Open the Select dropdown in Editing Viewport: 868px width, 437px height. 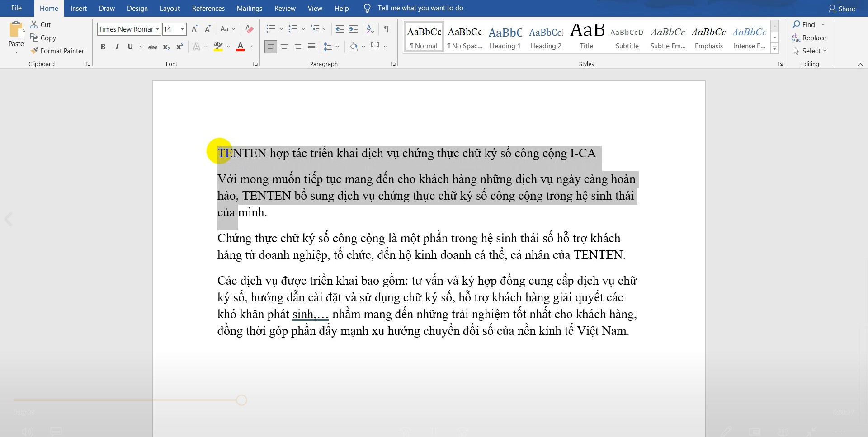[810, 51]
